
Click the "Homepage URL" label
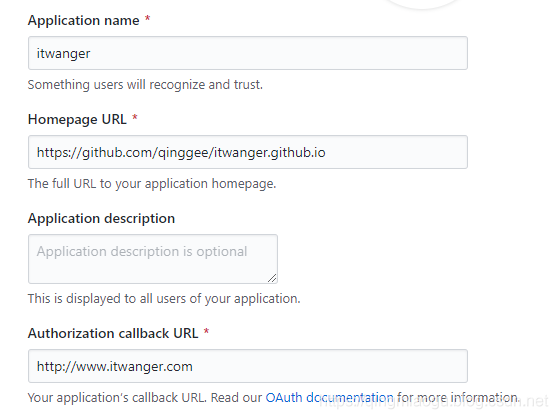pos(77,119)
